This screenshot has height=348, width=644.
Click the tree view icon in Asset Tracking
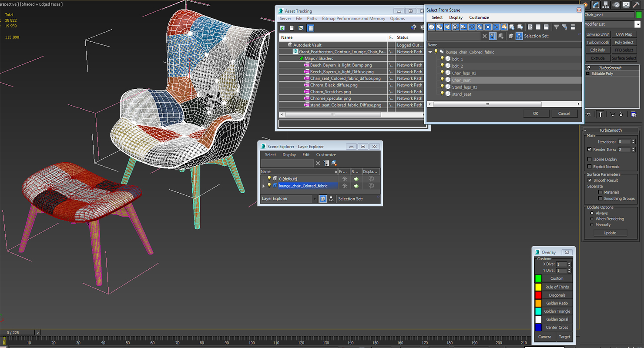(x=301, y=28)
